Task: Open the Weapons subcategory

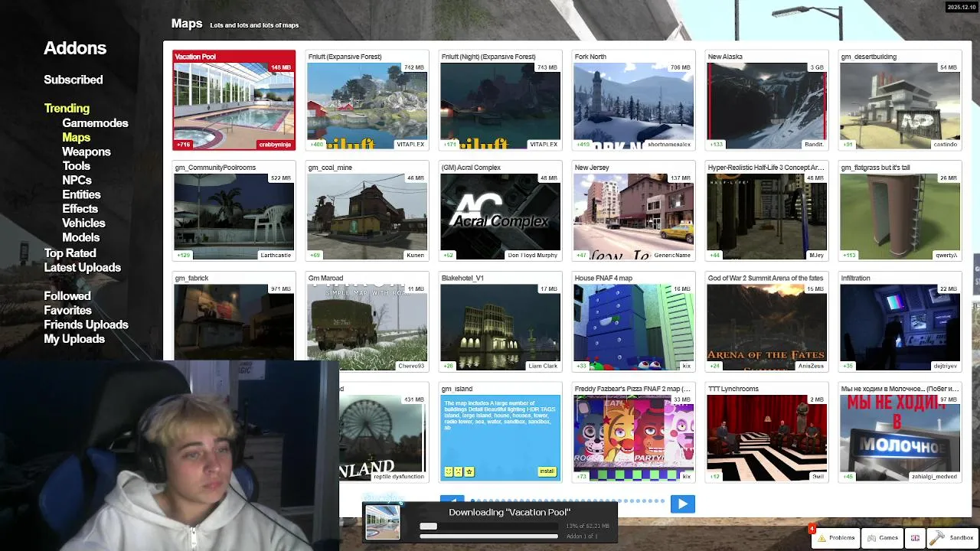Action: 87,152
